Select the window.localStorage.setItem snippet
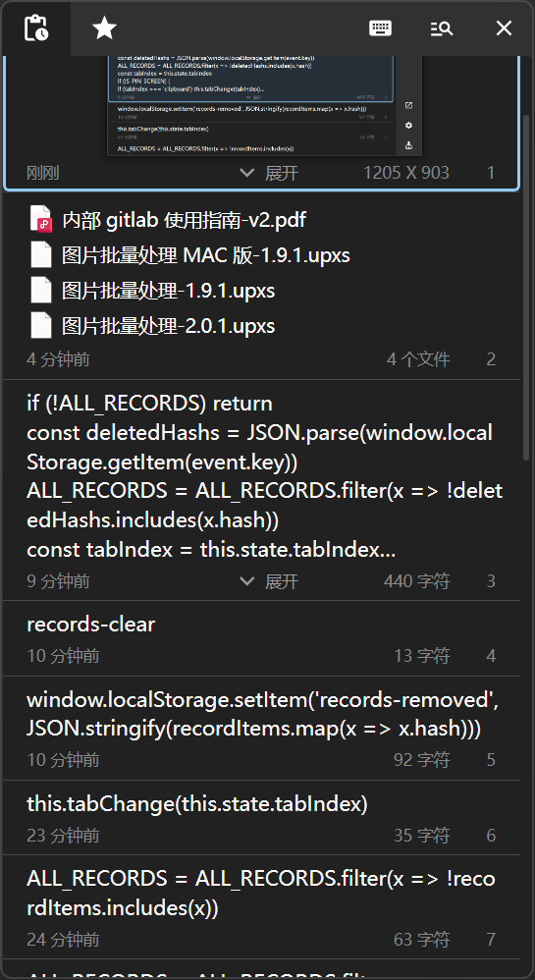The image size is (535, 980). (x=261, y=728)
